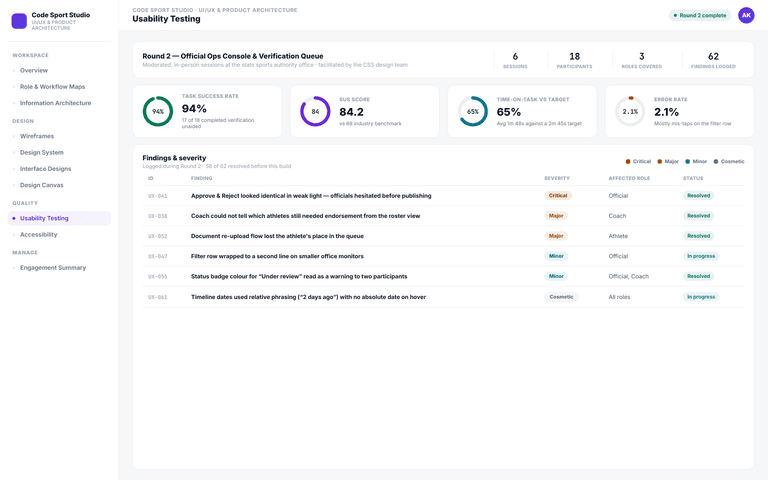Open Engagement Summary
This screenshot has height=480, width=768.
(53, 268)
